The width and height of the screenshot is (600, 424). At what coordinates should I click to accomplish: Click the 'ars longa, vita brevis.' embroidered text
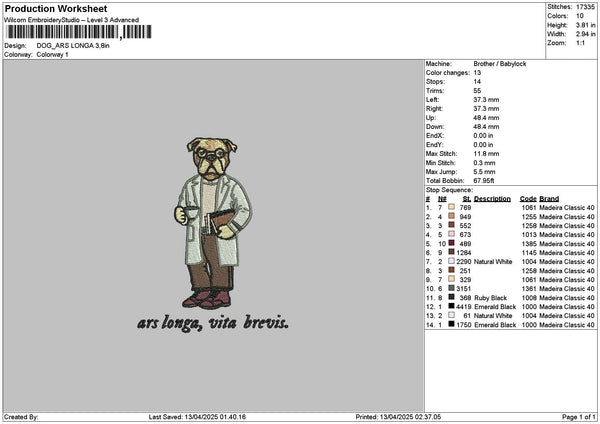[x=213, y=323]
